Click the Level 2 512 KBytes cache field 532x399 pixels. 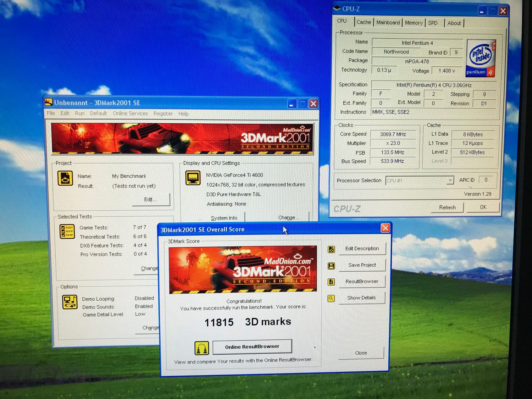(x=472, y=152)
